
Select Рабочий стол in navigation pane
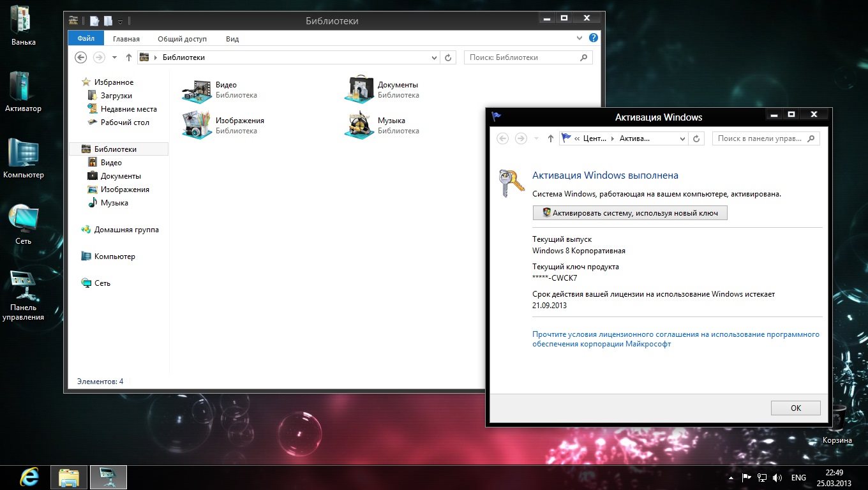point(124,122)
